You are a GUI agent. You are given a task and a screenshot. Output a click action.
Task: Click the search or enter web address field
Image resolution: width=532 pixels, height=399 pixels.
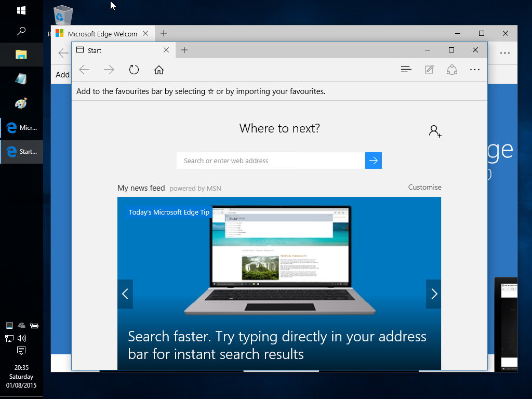pyautogui.click(x=271, y=161)
